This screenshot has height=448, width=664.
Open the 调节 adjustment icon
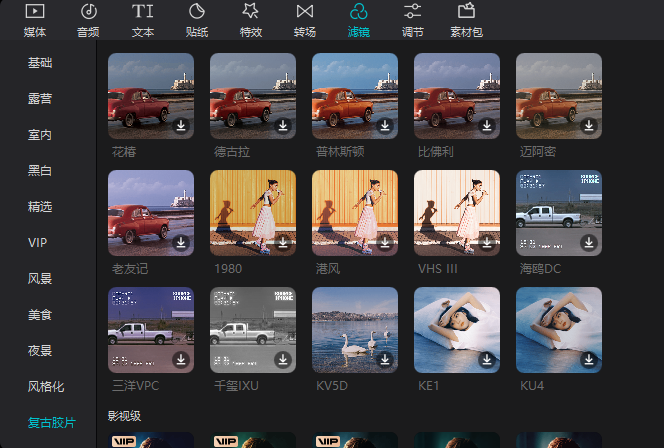[412, 13]
